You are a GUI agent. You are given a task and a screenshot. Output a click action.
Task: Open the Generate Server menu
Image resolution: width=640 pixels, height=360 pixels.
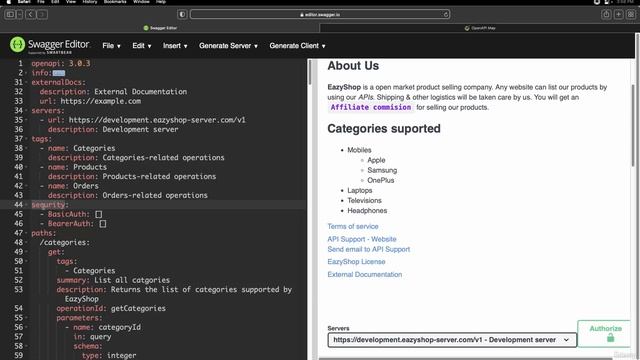[228, 46]
